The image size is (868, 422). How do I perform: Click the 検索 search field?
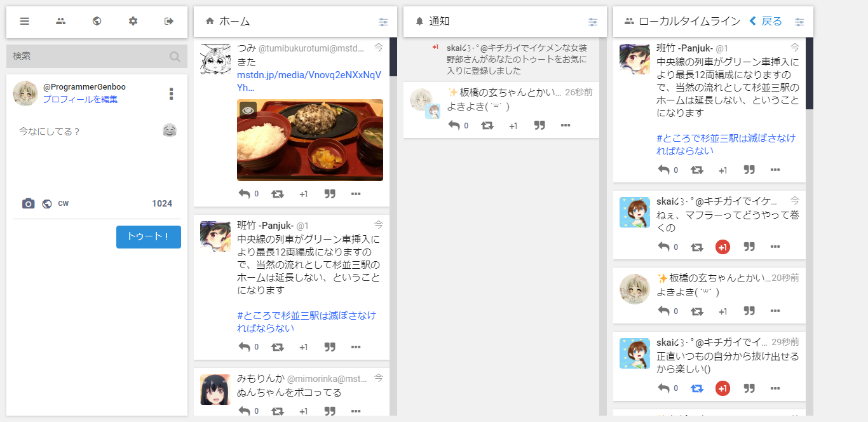(x=89, y=56)
